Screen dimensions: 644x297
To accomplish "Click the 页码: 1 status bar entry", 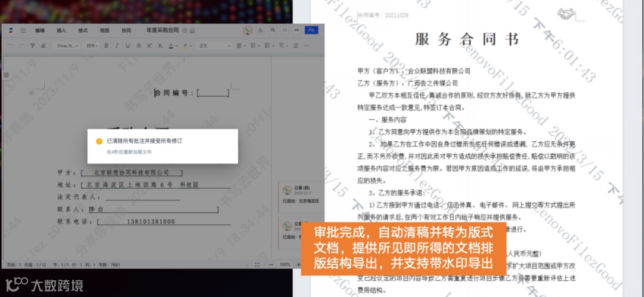I will (x=14, y=265).
